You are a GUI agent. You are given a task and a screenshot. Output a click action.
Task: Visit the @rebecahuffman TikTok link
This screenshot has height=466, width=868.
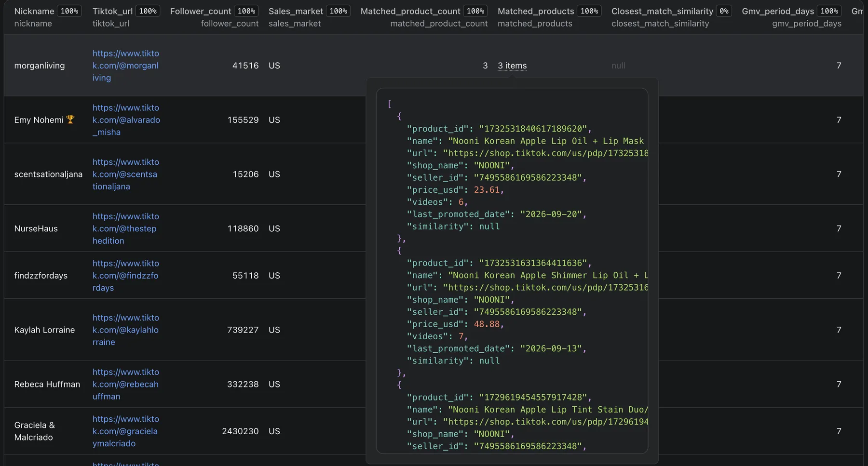[x=126, y=385]
